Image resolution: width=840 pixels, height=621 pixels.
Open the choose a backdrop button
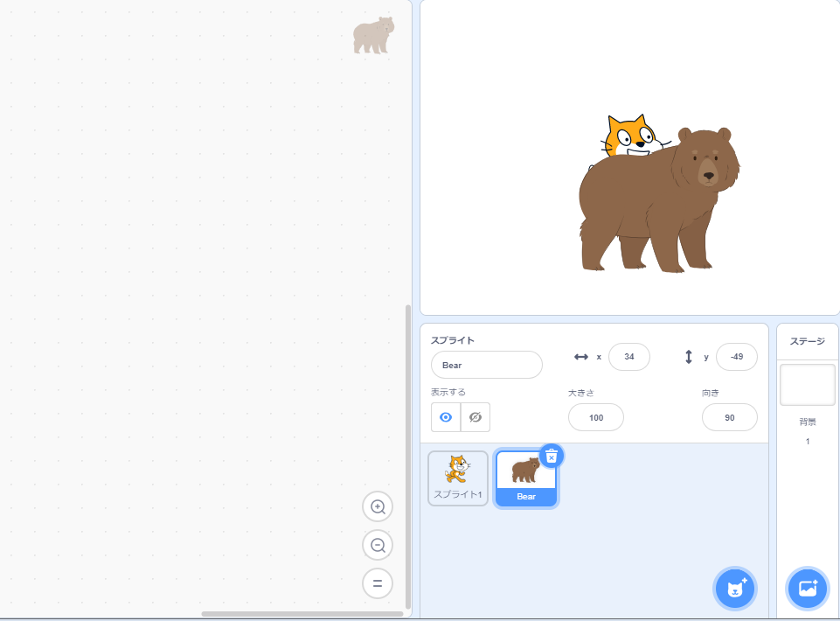pos(808,589)
